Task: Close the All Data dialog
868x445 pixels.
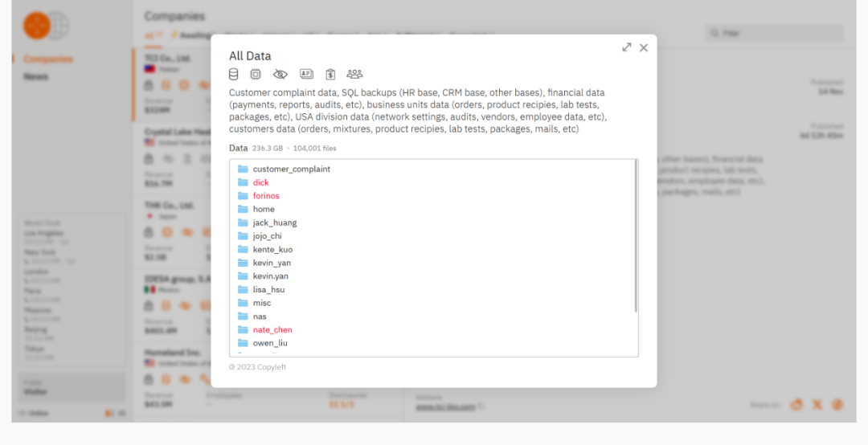Action: point(644,47)
